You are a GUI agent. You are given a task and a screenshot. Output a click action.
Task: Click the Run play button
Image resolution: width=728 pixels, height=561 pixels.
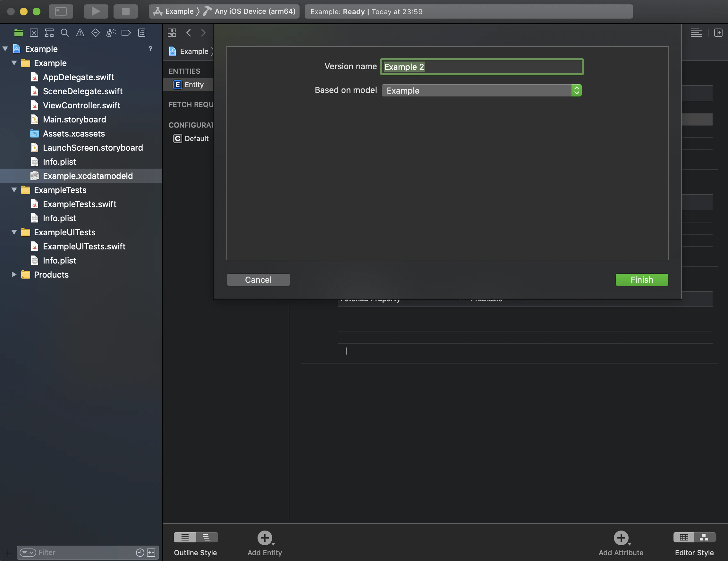(96, 11)
